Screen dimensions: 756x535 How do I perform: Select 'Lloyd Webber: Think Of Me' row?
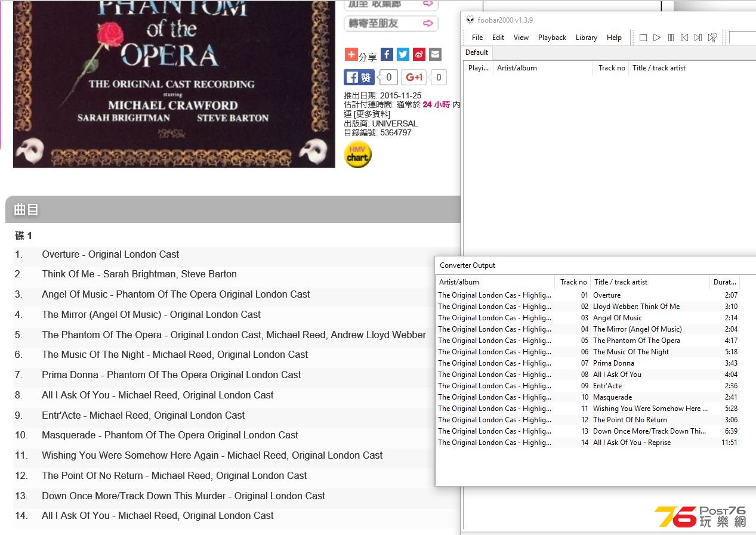tap(588, 307)
